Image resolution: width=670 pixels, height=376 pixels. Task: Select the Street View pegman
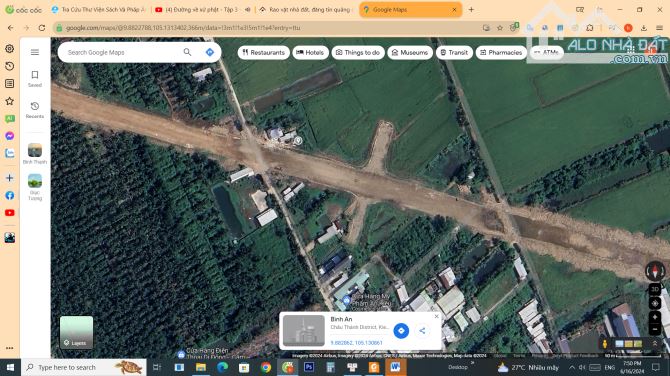click(605, 344)
